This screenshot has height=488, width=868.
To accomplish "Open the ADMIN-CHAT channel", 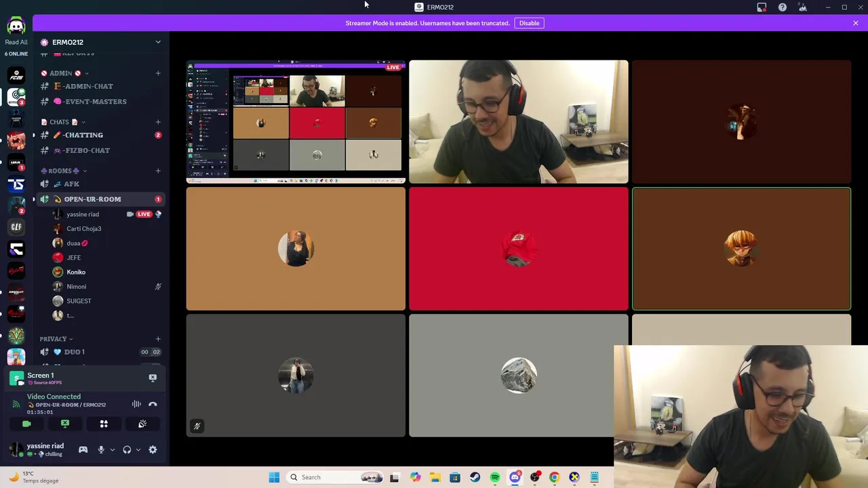I will click(x=100, y=86).
